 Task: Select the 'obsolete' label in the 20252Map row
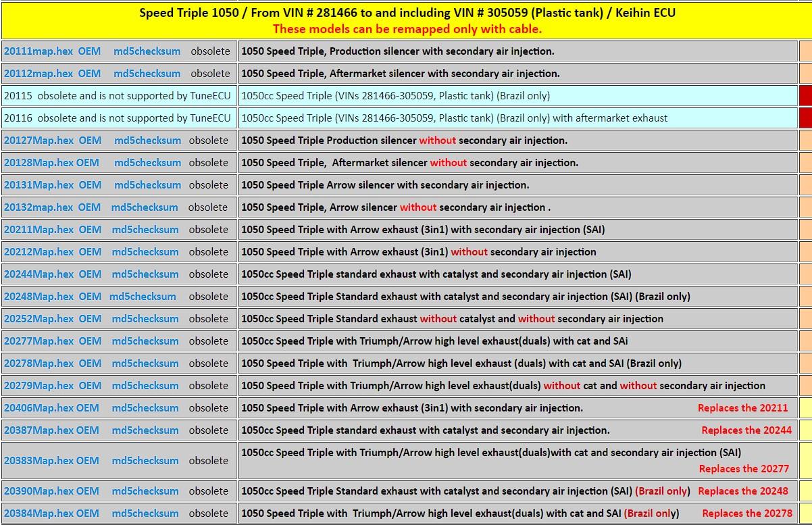(x=208, y=318)
